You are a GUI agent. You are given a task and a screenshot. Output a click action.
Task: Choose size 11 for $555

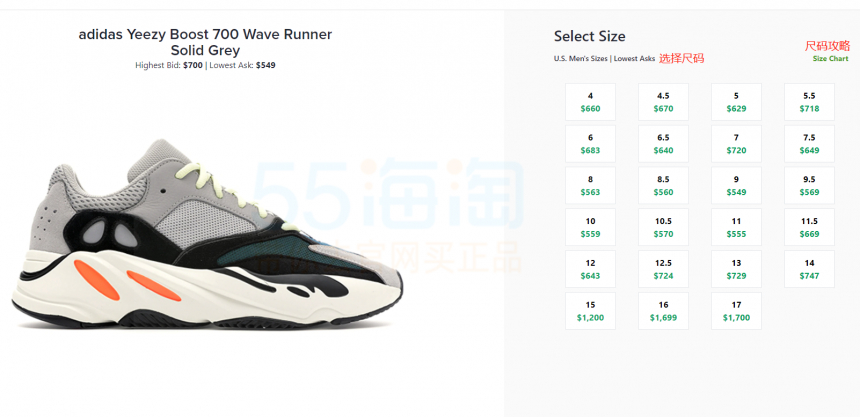[736, 227]
